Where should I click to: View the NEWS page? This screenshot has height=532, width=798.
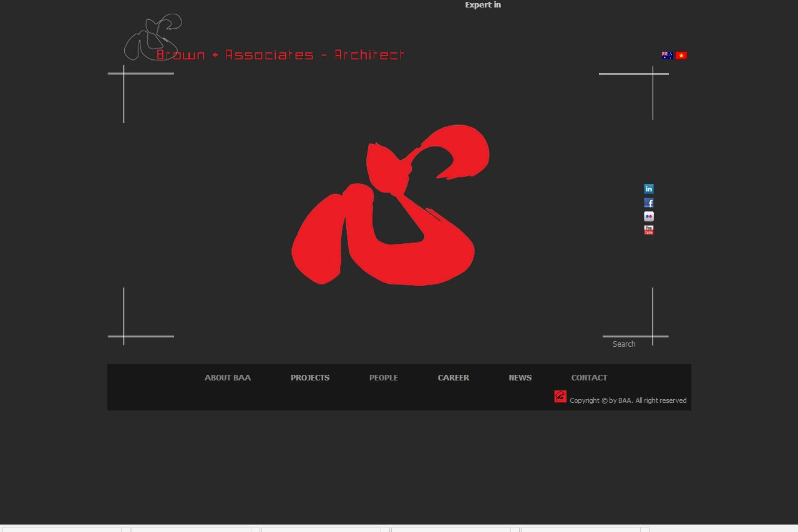point(520,377)
